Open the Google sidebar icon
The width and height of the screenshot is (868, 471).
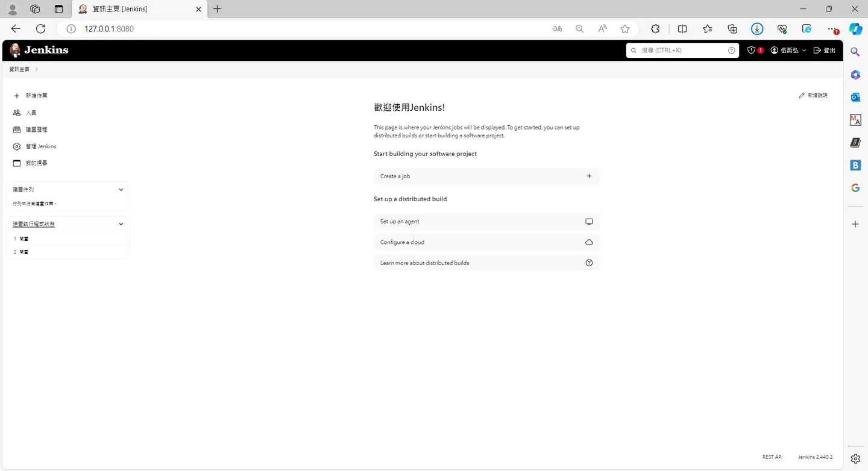(855, 188)
